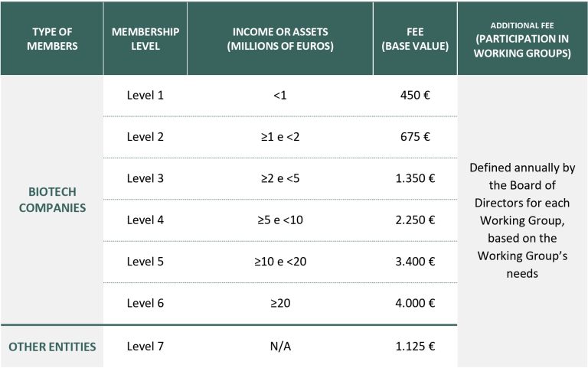Click the 2.250 € fee value

point(415,220)
